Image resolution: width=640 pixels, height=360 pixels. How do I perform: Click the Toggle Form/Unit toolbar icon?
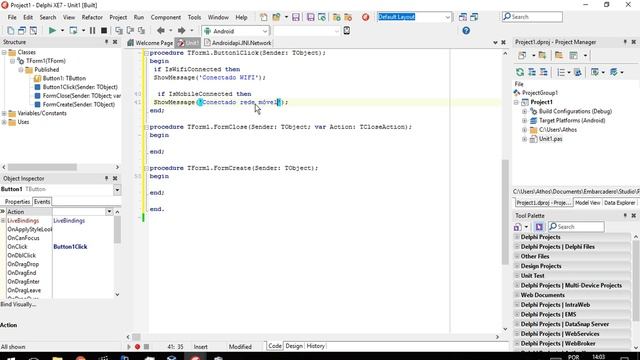(33, 31)
